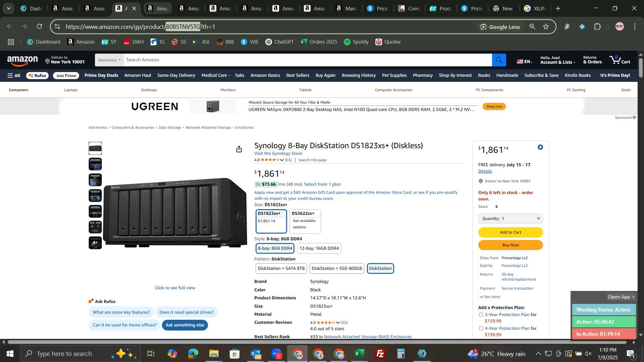Expand the Account & Lists menu
The height and width of the screenshot is (362, 644).
557,60
